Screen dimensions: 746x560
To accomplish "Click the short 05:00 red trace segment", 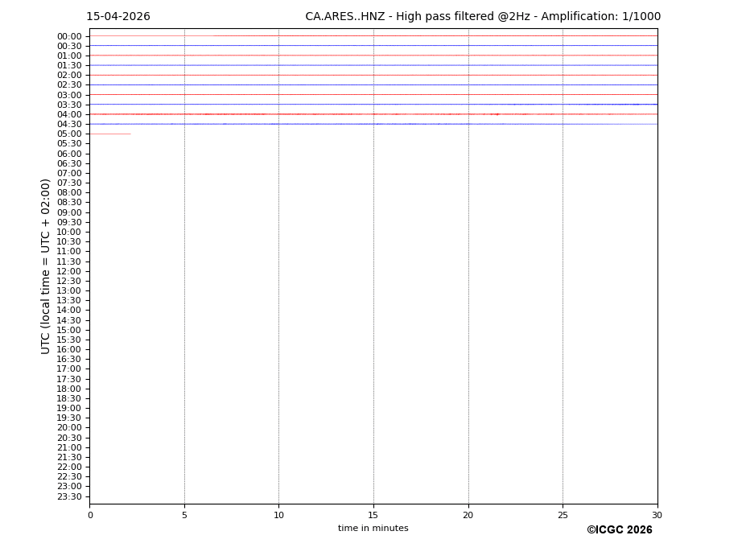I will (x=110, y=134).
